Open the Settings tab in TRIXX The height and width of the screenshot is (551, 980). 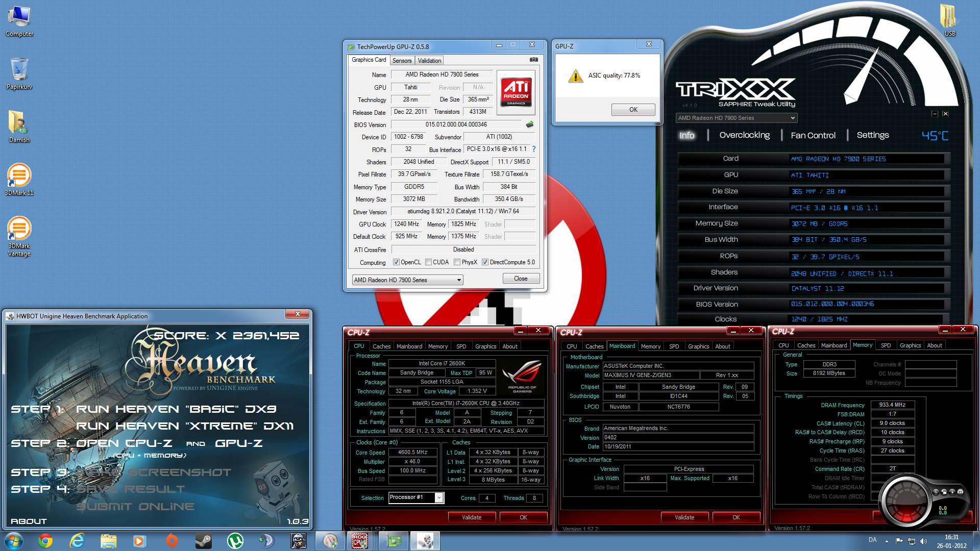(x=872, y=135)
